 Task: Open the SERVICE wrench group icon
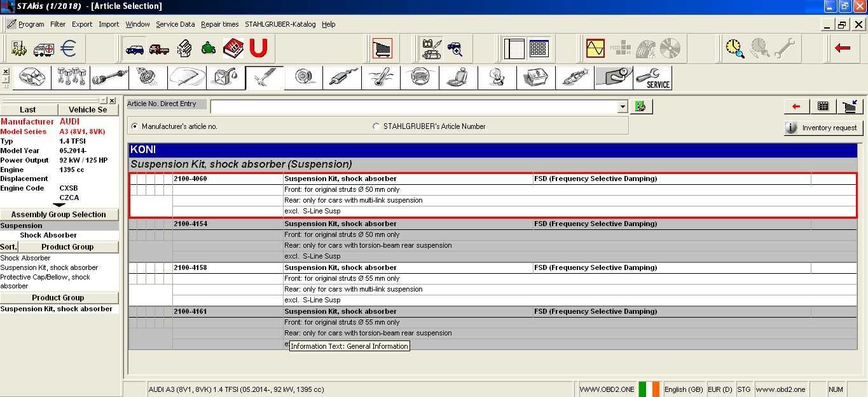coord(653,77)
